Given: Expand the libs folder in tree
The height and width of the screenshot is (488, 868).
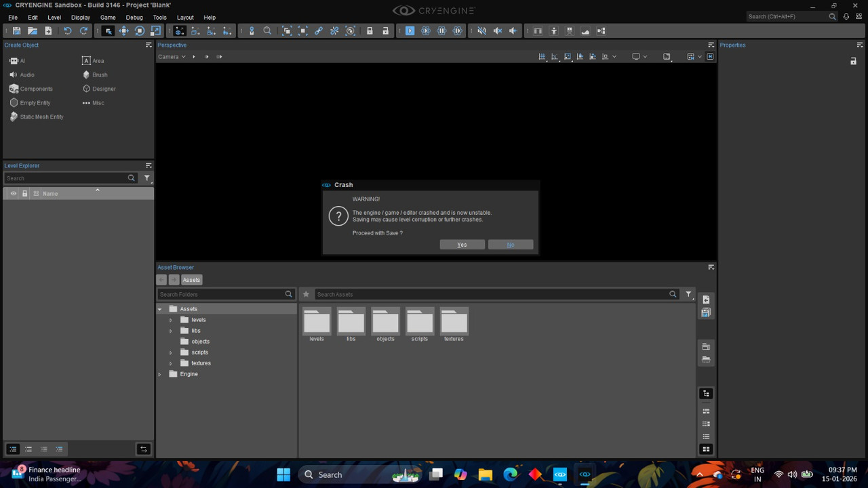Looking at the screenshot, I should click(171, 331).
